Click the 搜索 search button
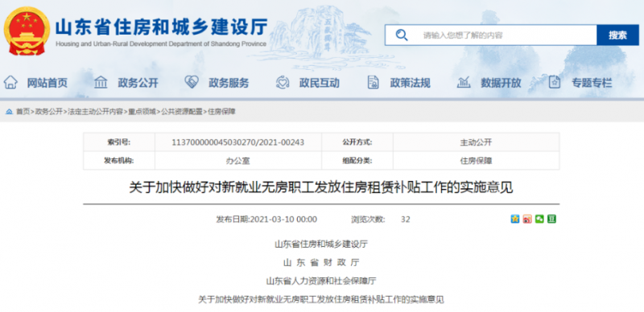 point(617,35)
